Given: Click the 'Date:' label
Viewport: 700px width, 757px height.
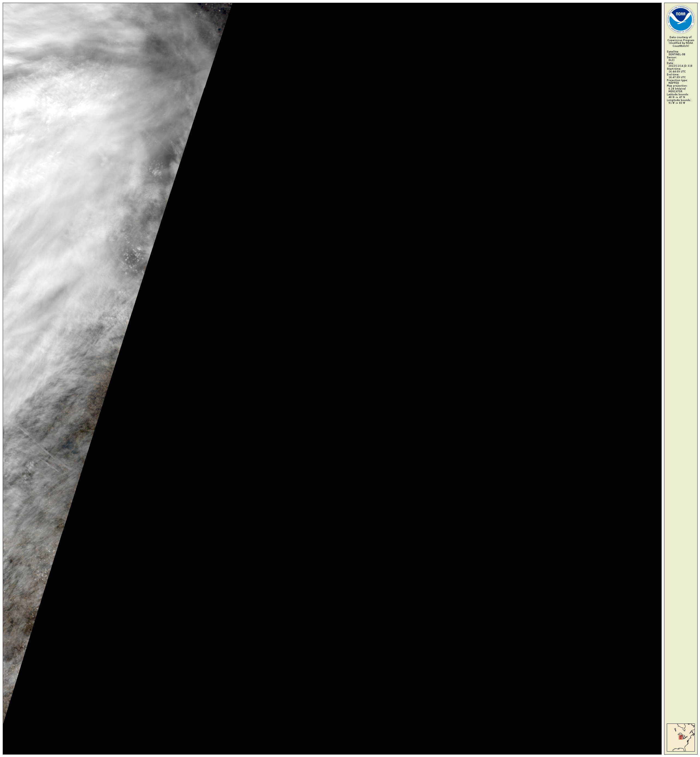Looking at the screenshot, I should click(670, 63).
